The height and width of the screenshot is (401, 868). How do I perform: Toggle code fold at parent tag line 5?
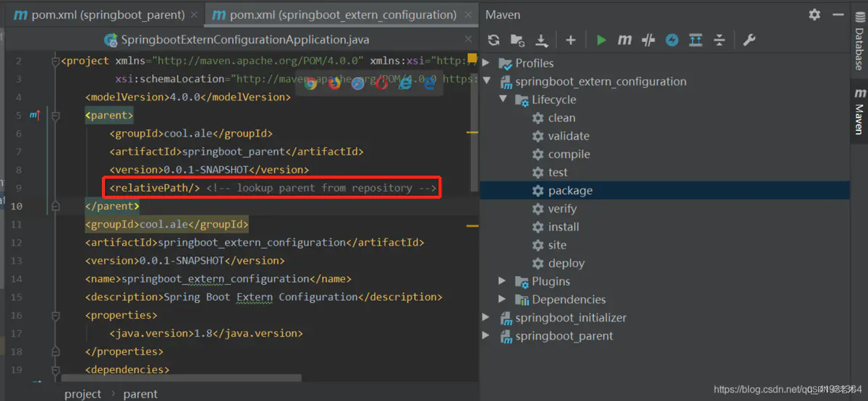(56, 116)
